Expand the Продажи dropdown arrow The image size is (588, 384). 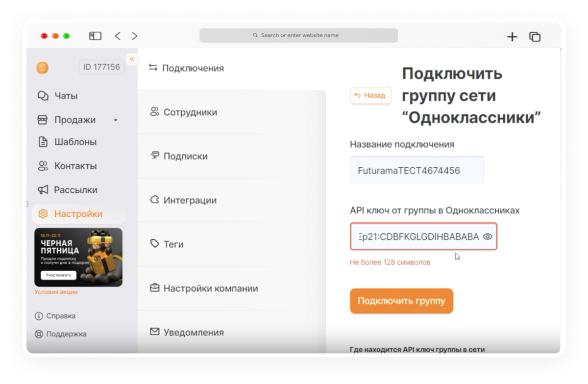tap(116, 120)
